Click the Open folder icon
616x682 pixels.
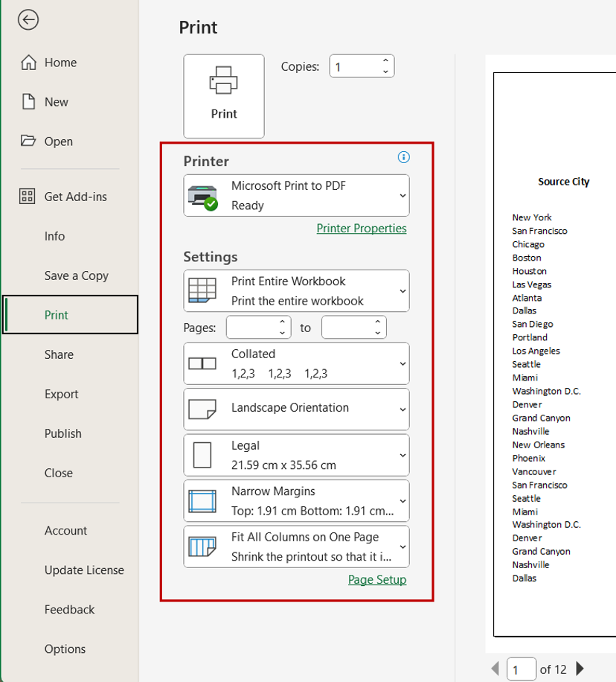pyautogui.click(x=27, y=141)
